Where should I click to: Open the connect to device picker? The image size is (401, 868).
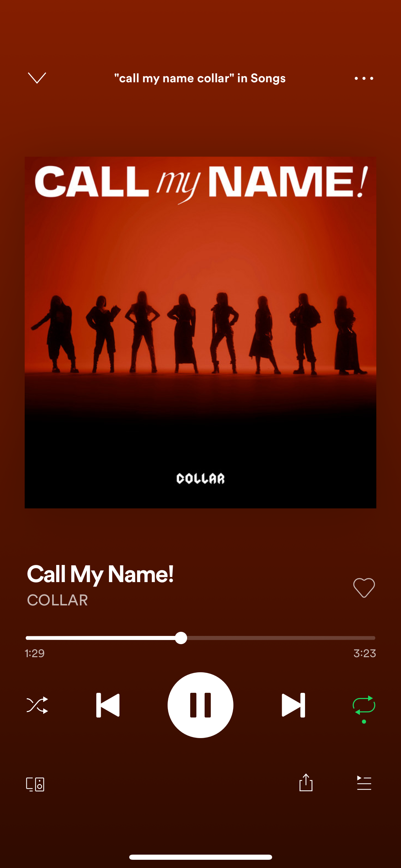click(35, 784)
